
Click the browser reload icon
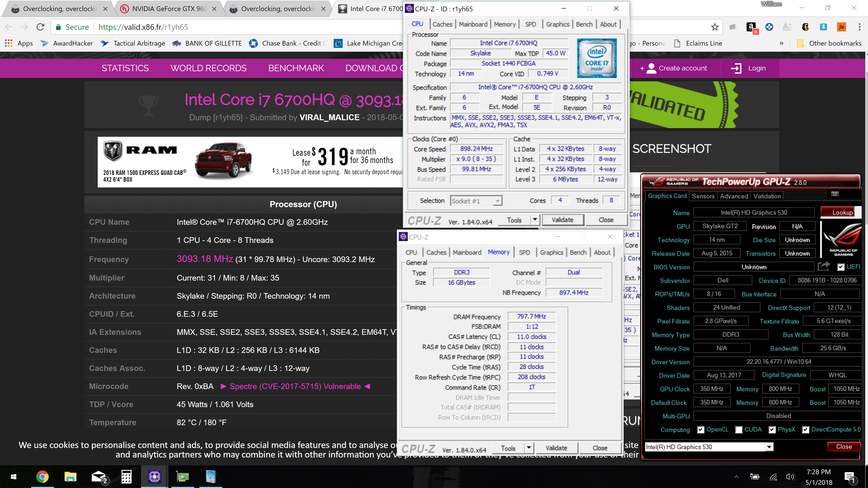coord(40,27)
